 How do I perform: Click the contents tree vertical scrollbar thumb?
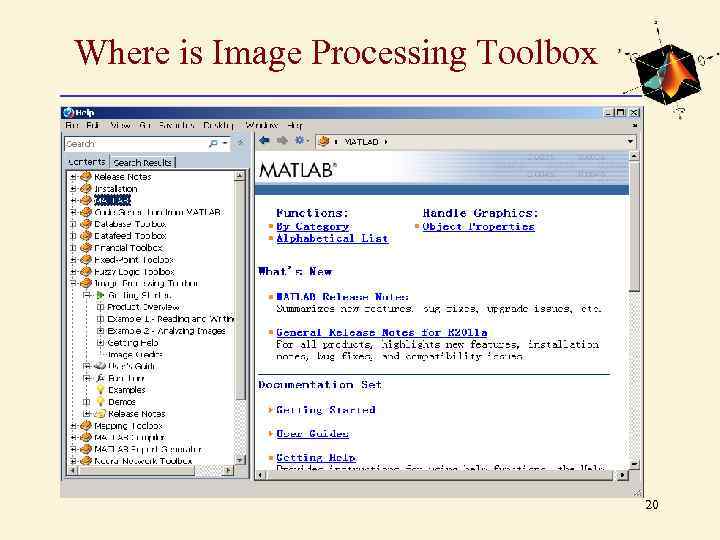click(240, 289)
